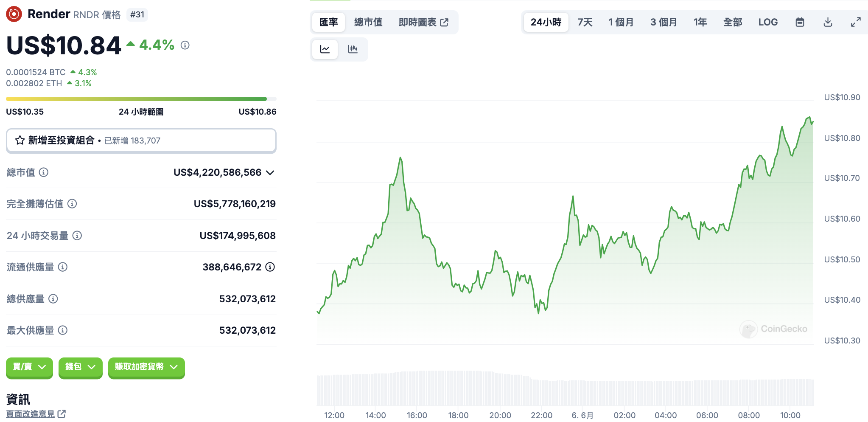Show info for 24 小時交易量
This screenshot has height=422, width=868.
[77, 236]
